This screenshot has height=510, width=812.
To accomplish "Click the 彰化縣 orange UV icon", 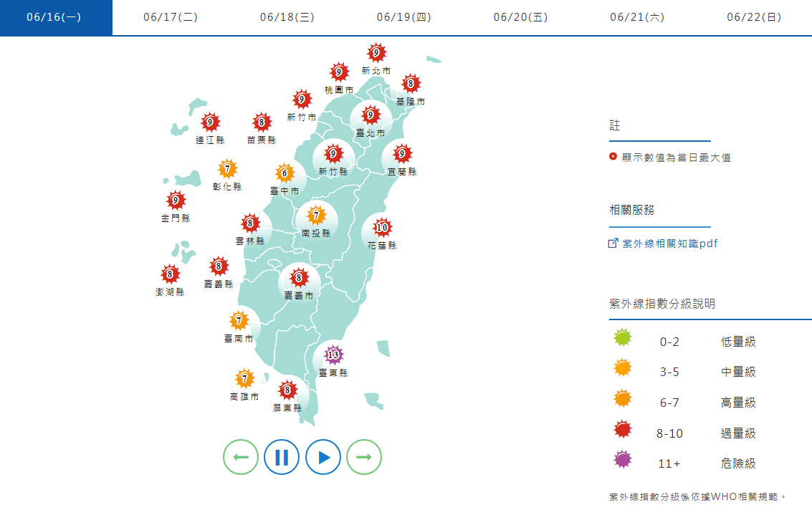I will click(x=228, y=170).
